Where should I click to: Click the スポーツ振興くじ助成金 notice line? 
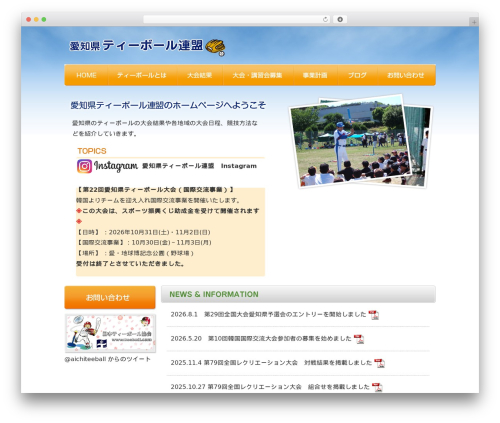168,211
